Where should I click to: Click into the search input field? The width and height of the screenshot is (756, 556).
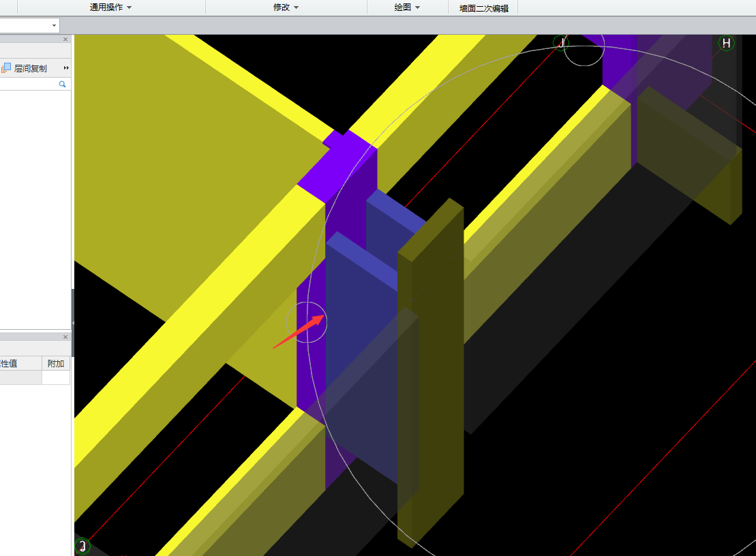[x=29, y=84]
